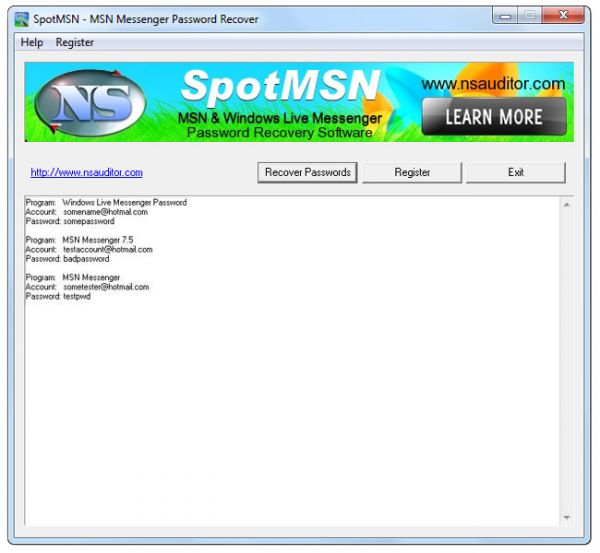
Task: Click the Register button beside Recover Passwords
Action: pyautogui.click(x=412, y=173)
